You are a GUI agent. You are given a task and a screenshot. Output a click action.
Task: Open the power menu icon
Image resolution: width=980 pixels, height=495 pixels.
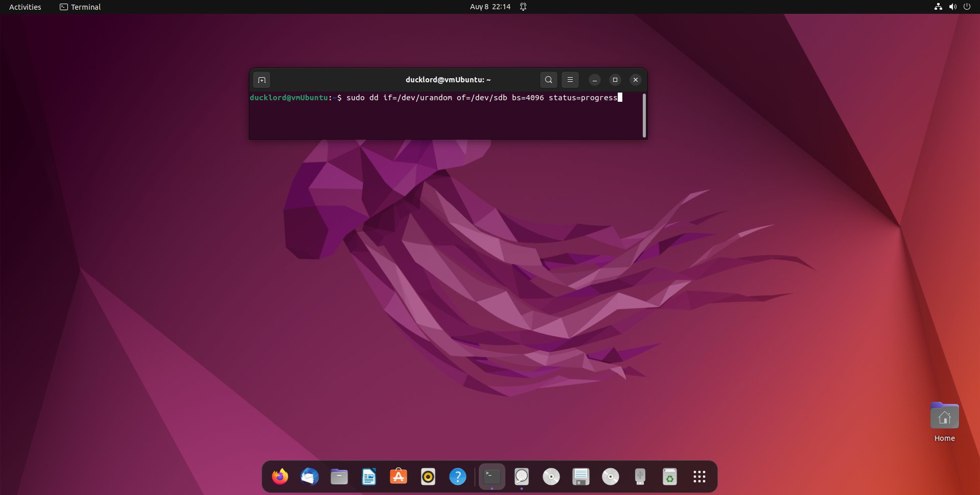coord(967,7)
